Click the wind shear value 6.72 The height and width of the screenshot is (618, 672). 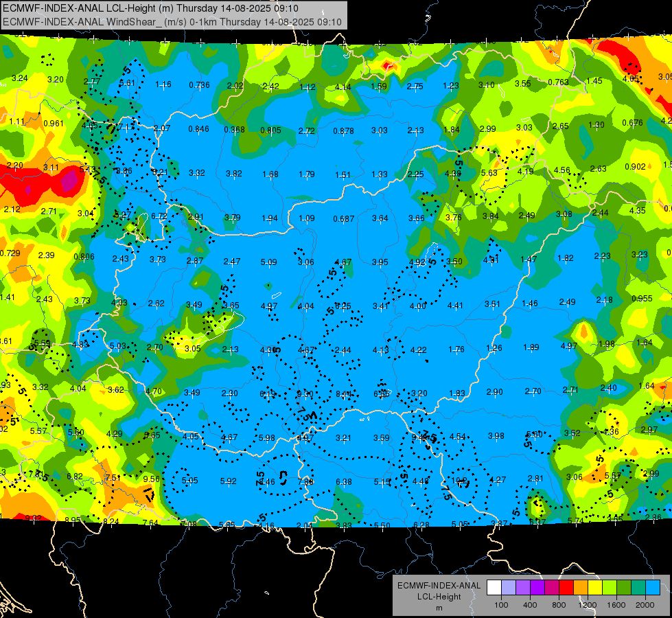tap(159, 216)
